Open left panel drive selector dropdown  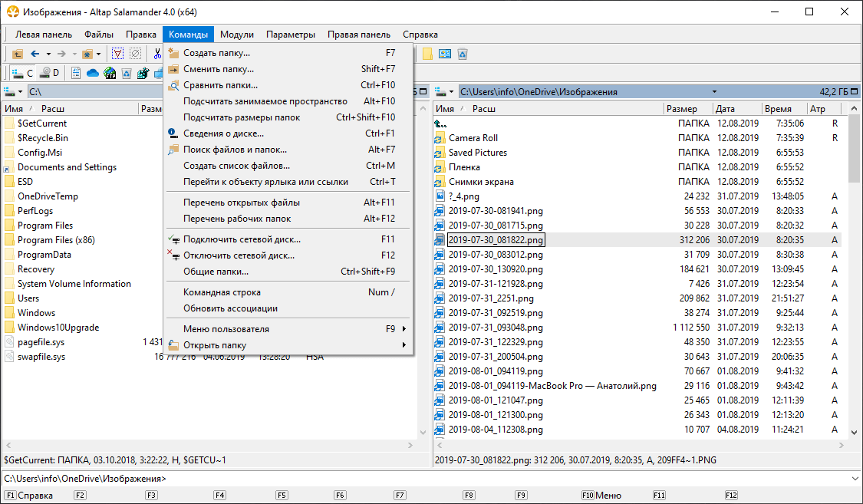13,92
